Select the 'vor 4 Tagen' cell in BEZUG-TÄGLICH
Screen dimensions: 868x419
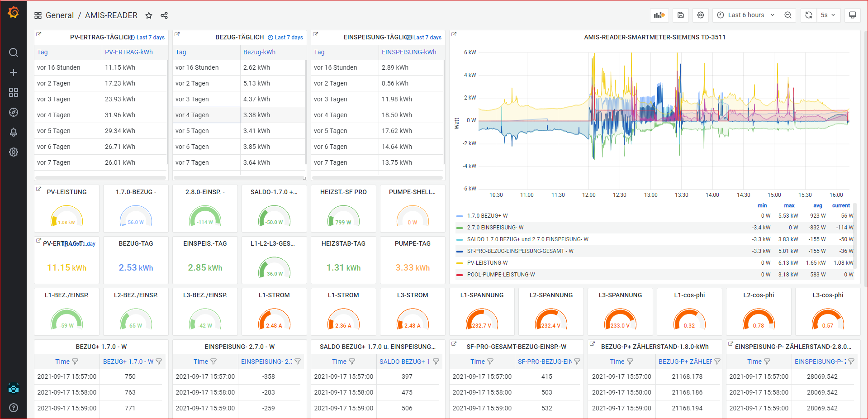207,115
